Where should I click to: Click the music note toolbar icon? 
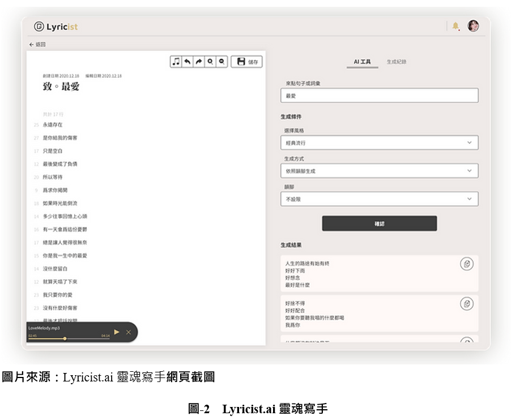tap(176, 61)
